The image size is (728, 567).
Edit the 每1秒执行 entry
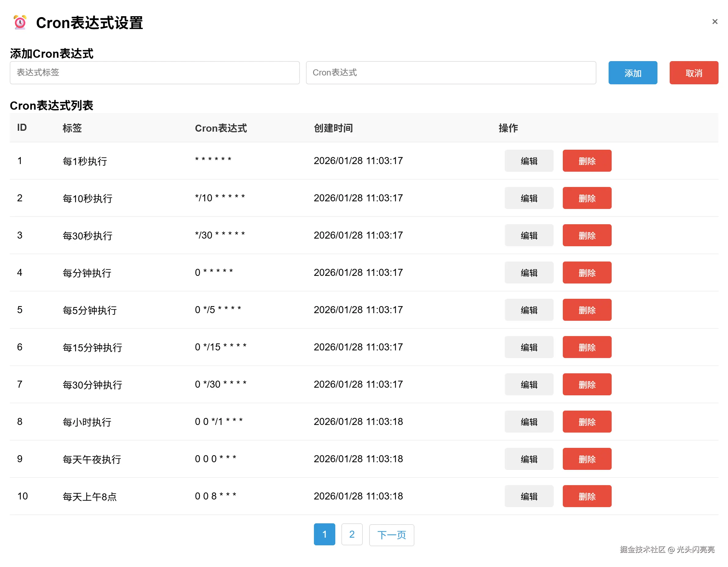[x=529, y=161]
